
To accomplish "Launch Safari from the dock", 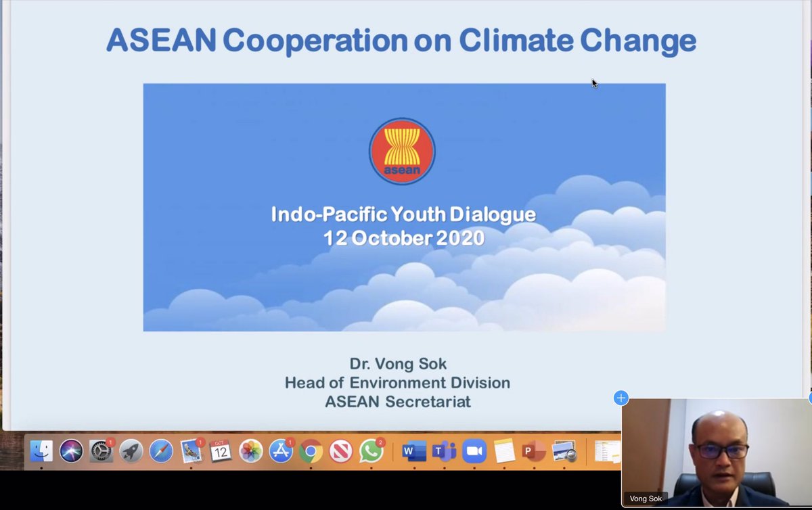I will click(161, 450).
